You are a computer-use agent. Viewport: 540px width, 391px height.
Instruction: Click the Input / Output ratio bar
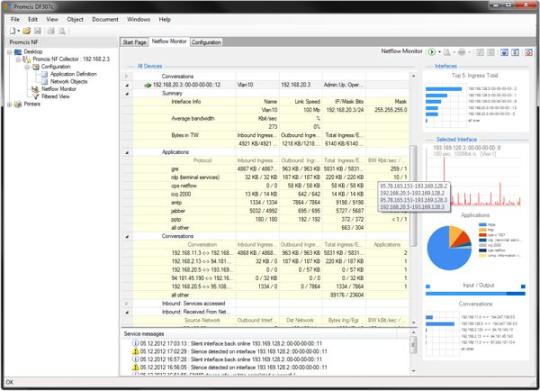tap(475, 294)
